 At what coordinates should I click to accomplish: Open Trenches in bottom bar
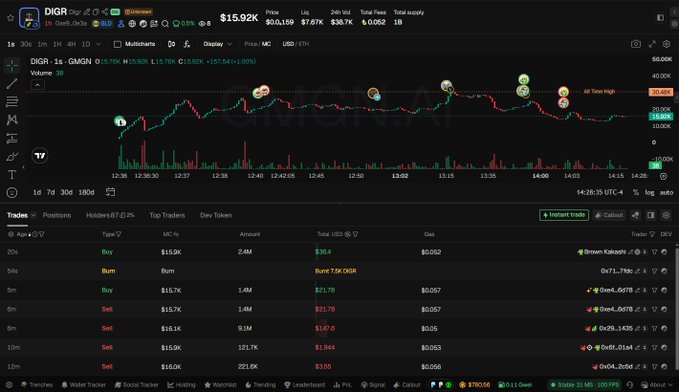tap(37, 385)
